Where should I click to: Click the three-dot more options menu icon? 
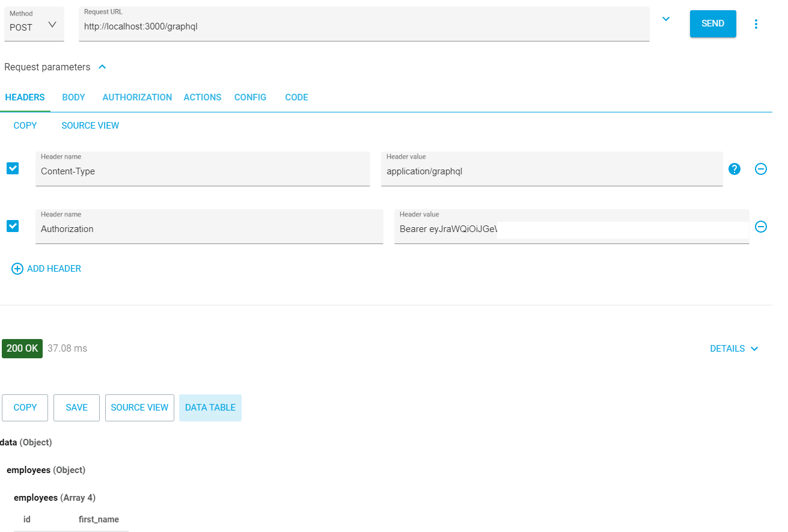point(756,24)
